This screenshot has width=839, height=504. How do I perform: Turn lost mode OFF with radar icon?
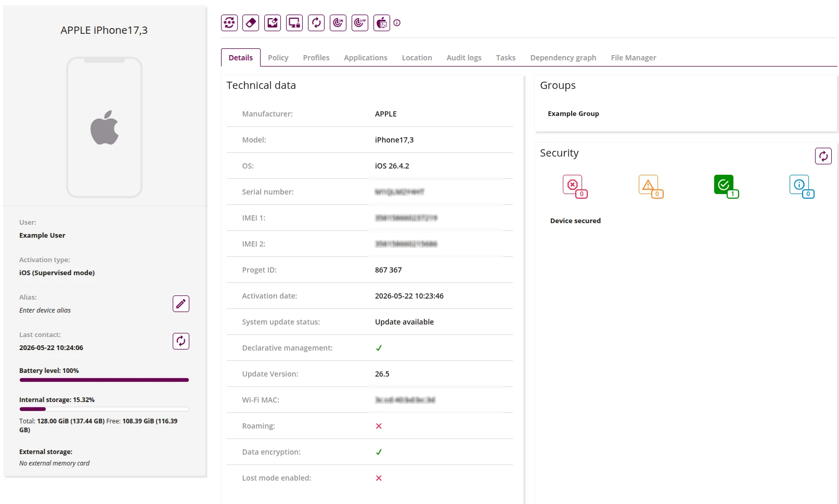[360, 23]
